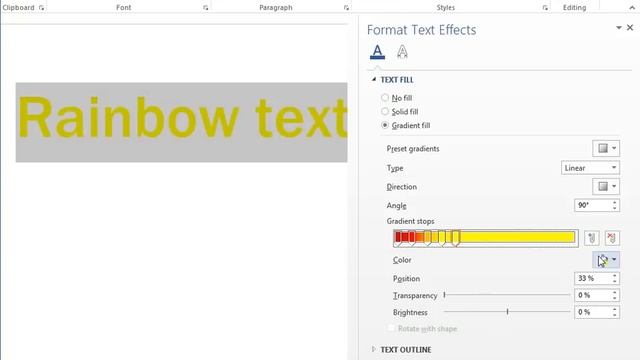Viewport: 640px width, 360px height.
Task: Expand the TEXT OUTLINE section
Action: (373, 349)
